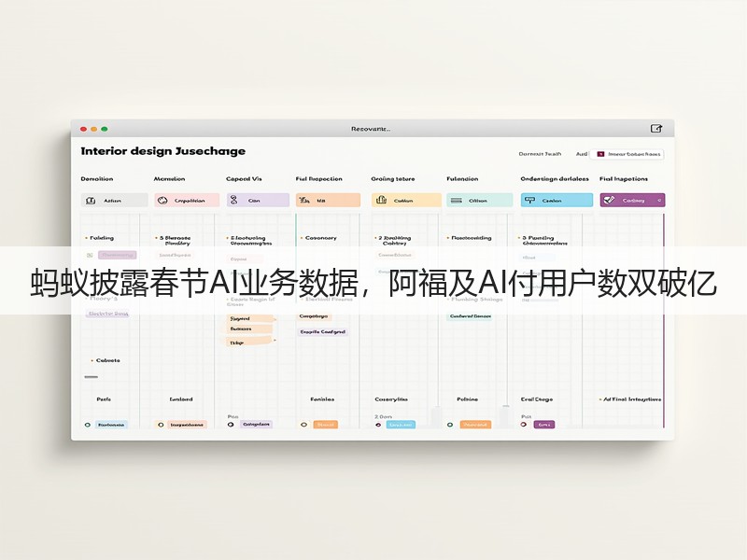Click the 'Cabnete' item in first column
747x560 pixels.
(x=107, y=360)
